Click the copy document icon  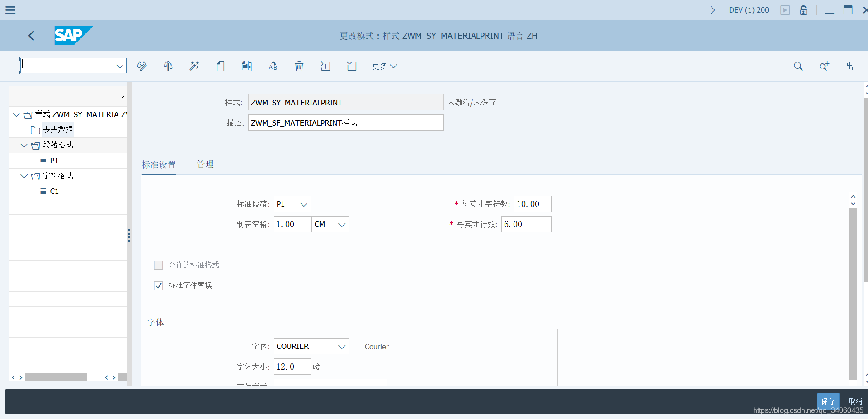tap(247, 66)
